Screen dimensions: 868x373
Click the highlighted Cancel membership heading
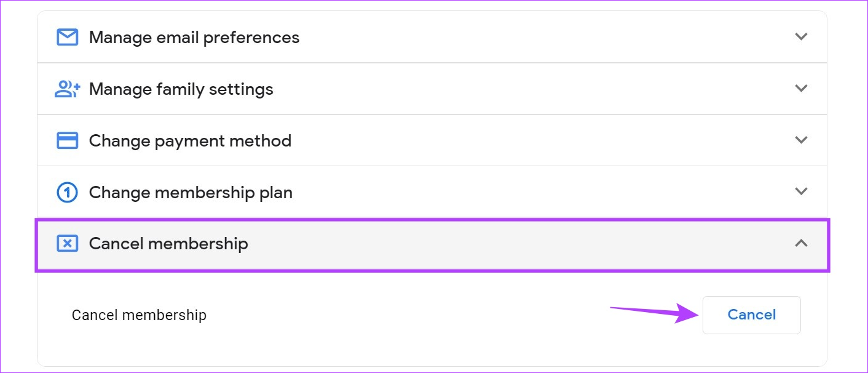(x=169, y=244)
